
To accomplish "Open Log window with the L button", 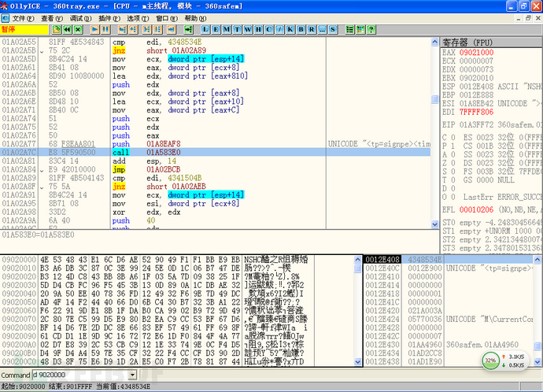I will [x=205, y=29].
